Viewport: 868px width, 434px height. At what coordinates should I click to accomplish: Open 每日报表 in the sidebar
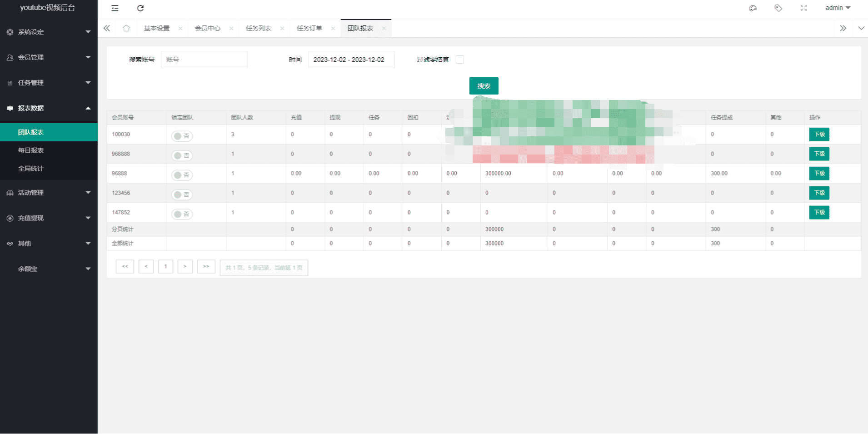pos(31,150)
